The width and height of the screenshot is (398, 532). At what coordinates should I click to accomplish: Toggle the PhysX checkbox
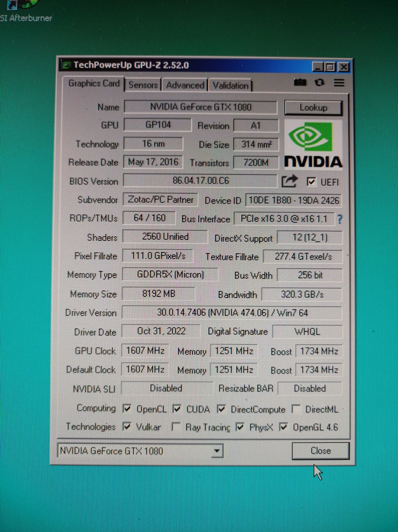coord(240,427)
